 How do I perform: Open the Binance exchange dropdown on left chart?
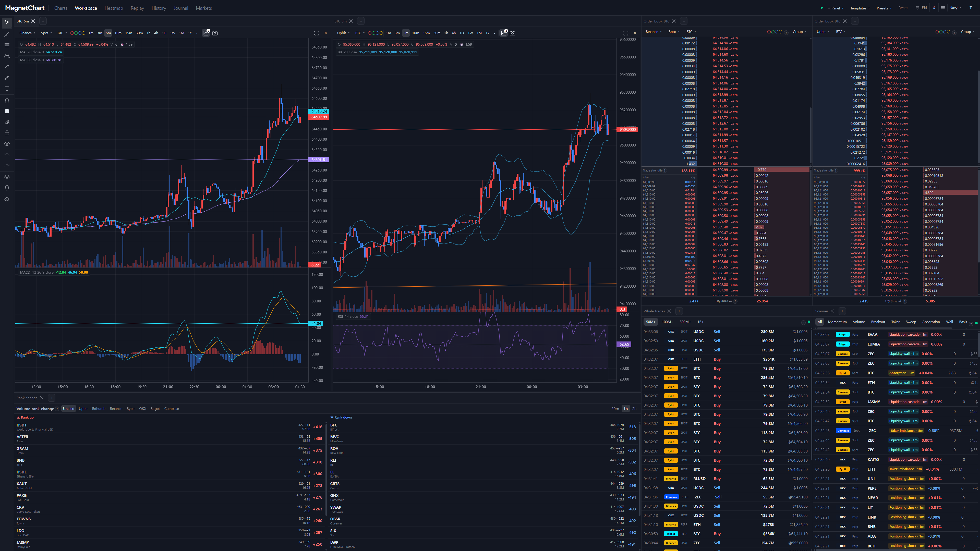[27, 33]
